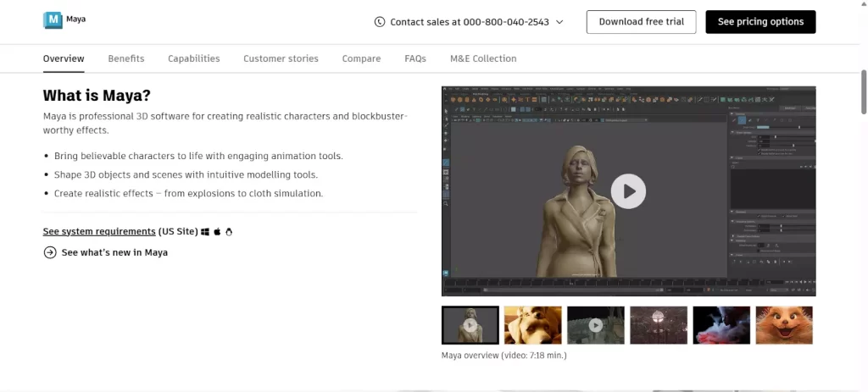Viewport: 868px width, 392px height.
Task: Click the Contact sales phone number text
Action: point(470,22)
